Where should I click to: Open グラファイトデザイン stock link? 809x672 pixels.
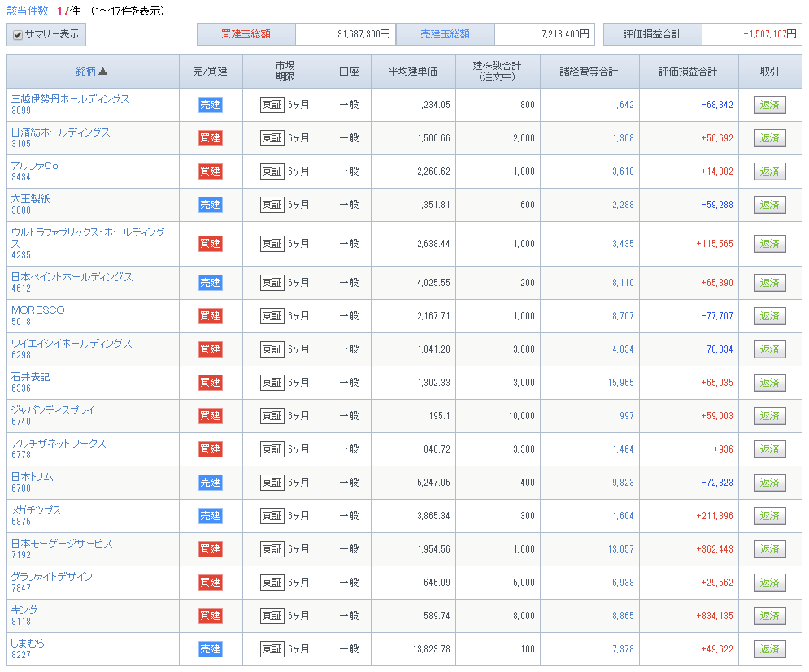coord(51,577)
